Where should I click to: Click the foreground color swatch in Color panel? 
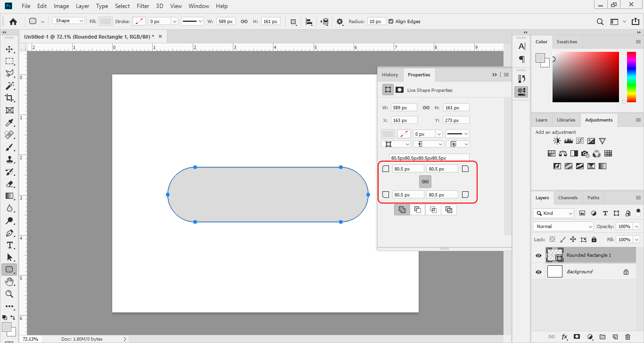point(540,57)
